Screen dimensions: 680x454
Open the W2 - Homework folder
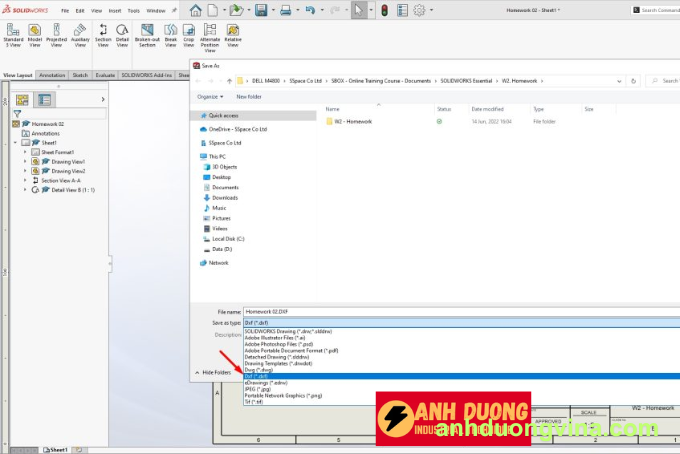tap(352, 121)
